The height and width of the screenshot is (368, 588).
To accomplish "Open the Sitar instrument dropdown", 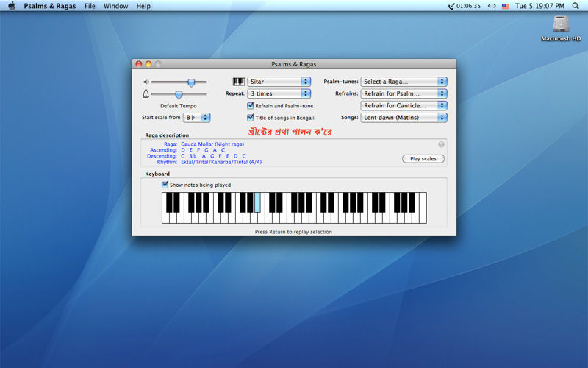I will tap(279, 82).
